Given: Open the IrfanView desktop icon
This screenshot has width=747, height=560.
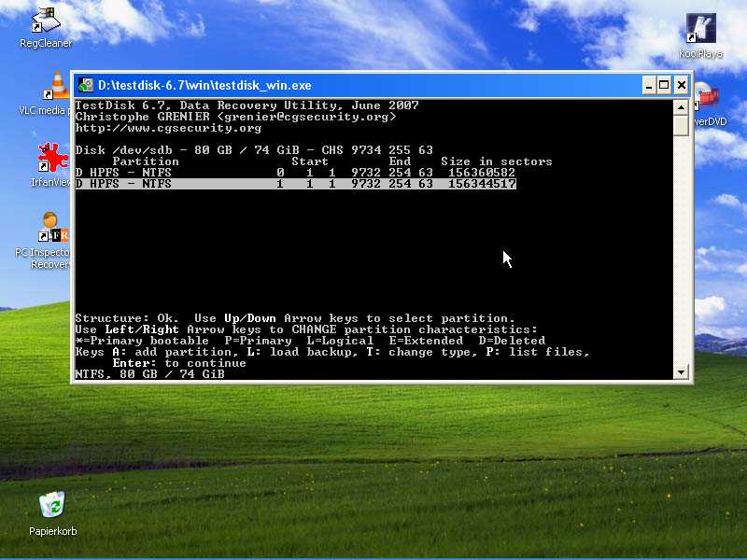Looking at the screenshot, I should (51, 165).
